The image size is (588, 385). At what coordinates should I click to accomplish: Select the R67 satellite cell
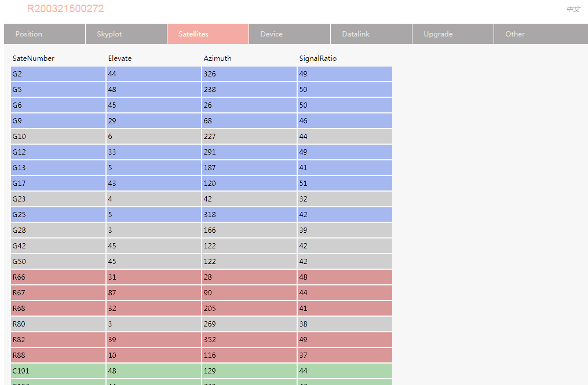[58, 292]
